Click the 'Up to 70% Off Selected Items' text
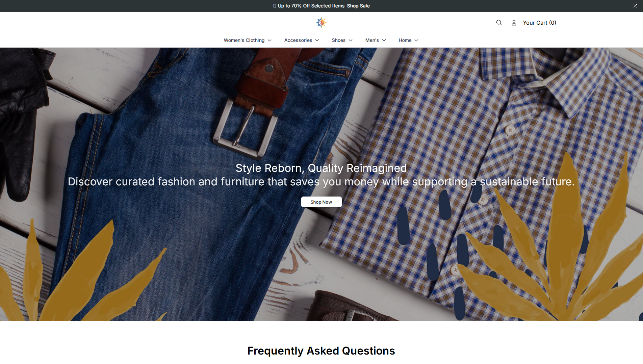 click(311, 6)
